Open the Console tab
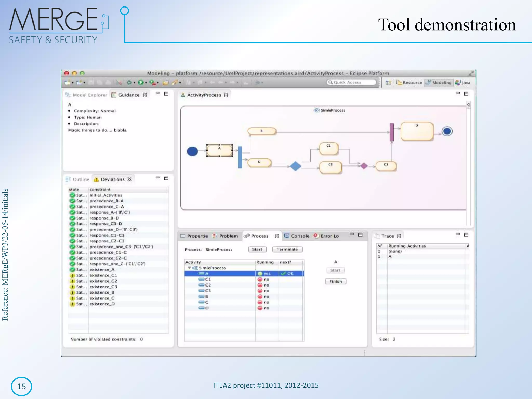 (x=297, y=236)
